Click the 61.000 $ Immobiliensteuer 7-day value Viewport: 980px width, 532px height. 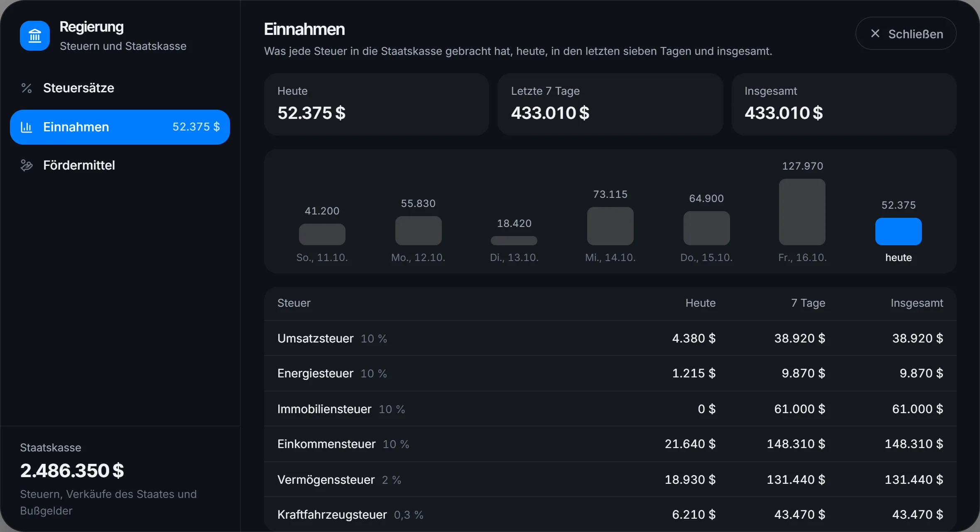click(800, 409)
